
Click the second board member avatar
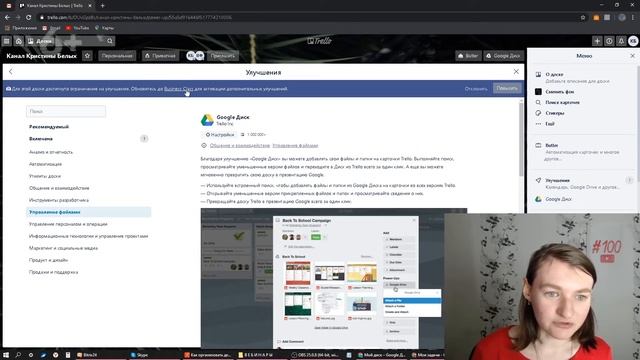click(200, 56)
